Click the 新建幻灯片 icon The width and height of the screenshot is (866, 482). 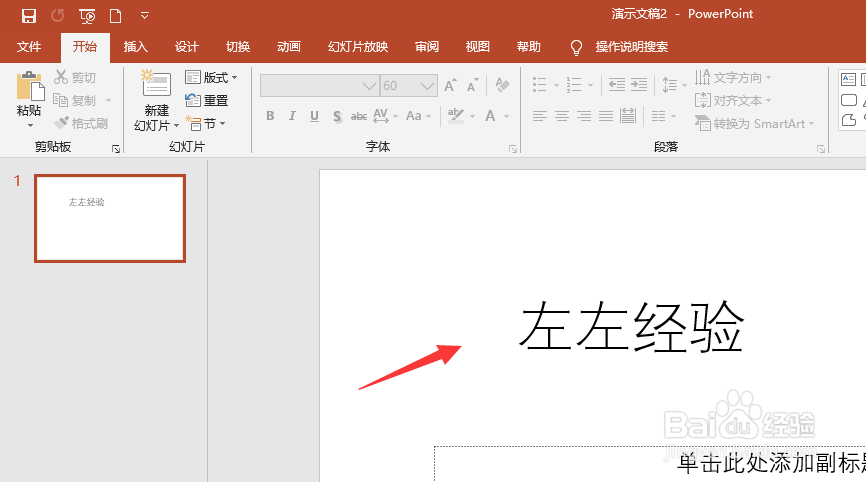pyautogui.click(x=156, y=84)
